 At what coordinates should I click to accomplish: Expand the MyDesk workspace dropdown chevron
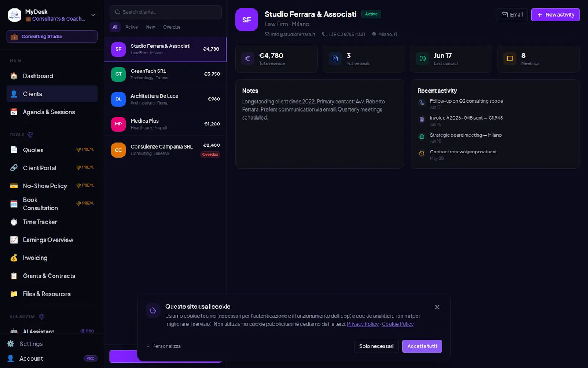click(x=93, y=15)
